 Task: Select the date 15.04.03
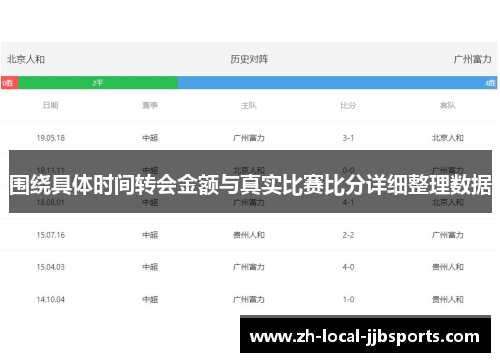51,267
